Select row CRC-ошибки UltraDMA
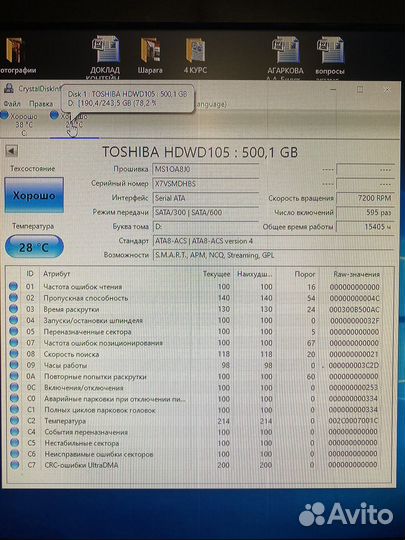This screenshot has height=540, width=405. point(195,465)
